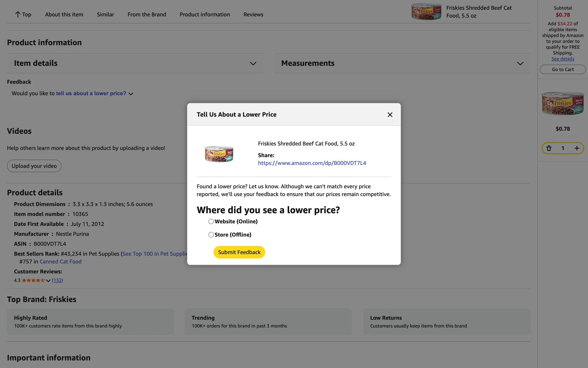This screenshot has width=588, height=368.
Task: Click the up arrow Top icon
Action: tap(18, 14)
